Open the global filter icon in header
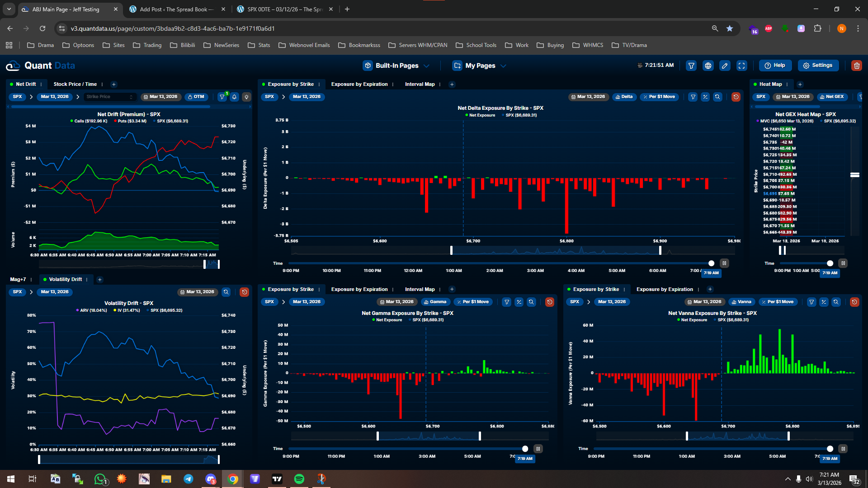 (x=691, y=66)
